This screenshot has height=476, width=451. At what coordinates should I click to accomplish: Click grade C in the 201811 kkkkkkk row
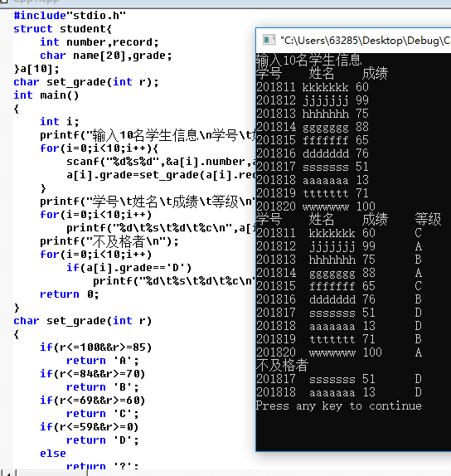coord(418,233)
